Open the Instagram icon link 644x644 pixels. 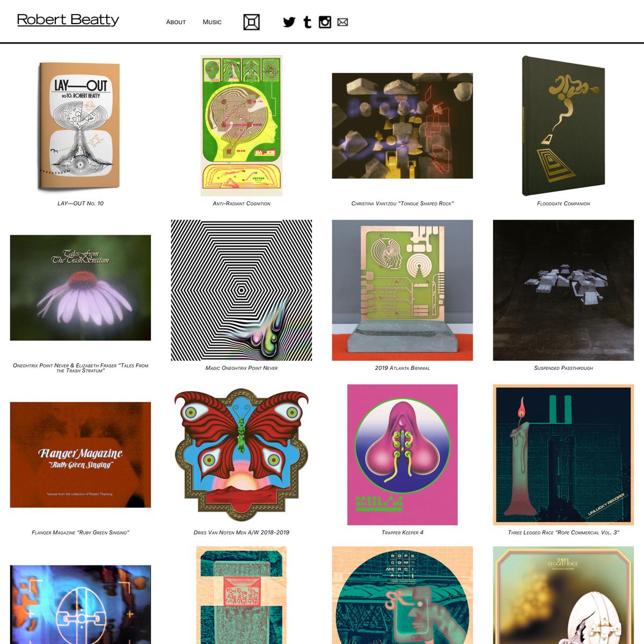click(325, 22)
